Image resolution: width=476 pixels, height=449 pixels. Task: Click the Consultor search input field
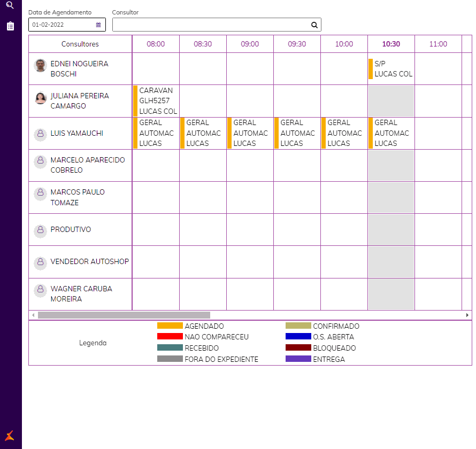pyautogui.click(x=217, y=25)
